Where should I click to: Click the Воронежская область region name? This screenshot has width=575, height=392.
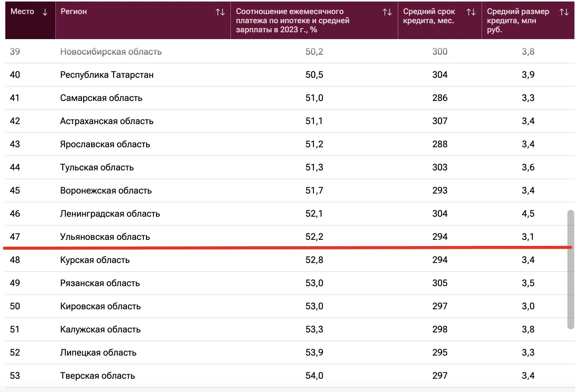(106, 190)
